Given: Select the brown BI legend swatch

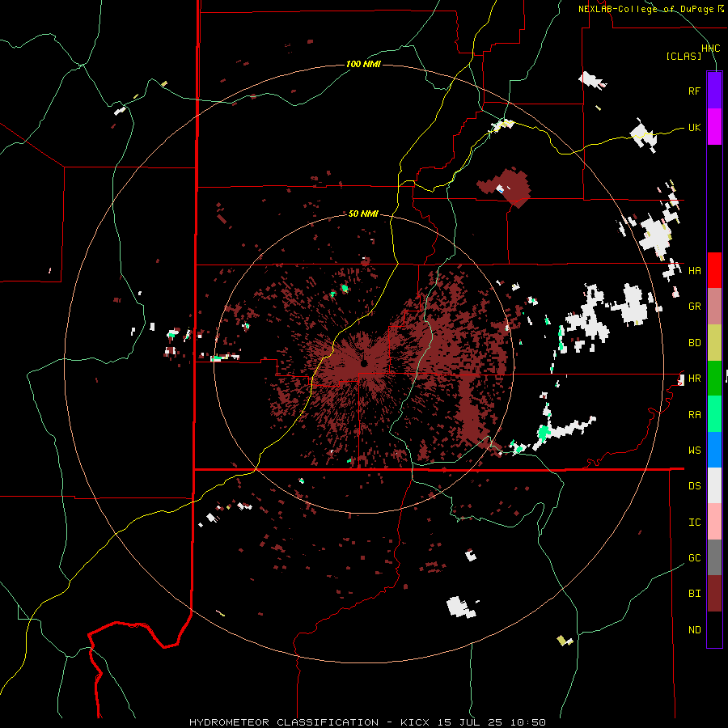Looking at the screenshot, I should coord(714,594).
